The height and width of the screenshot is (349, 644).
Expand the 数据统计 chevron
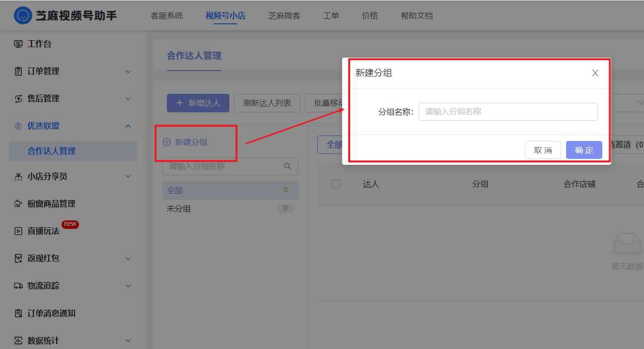128,341
